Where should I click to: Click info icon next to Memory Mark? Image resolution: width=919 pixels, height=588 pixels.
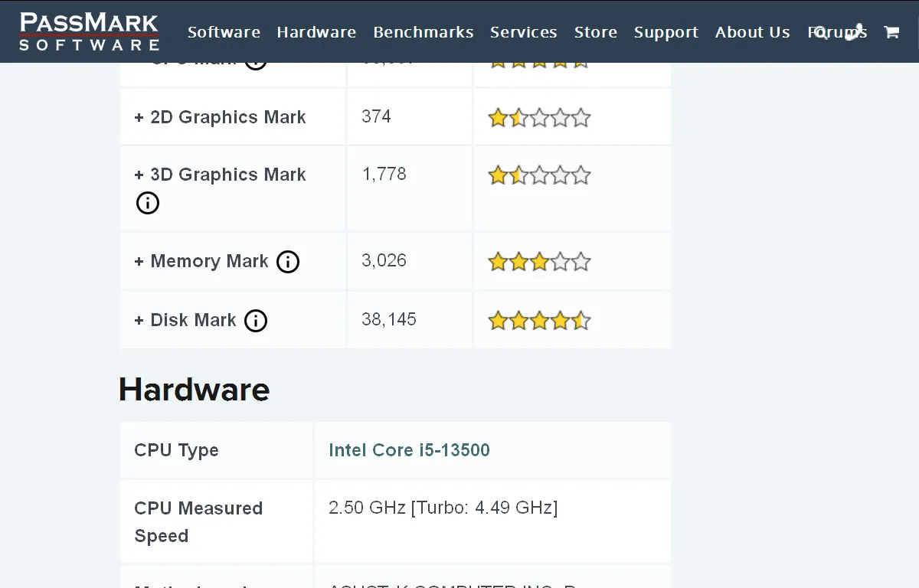pos(288,262)
